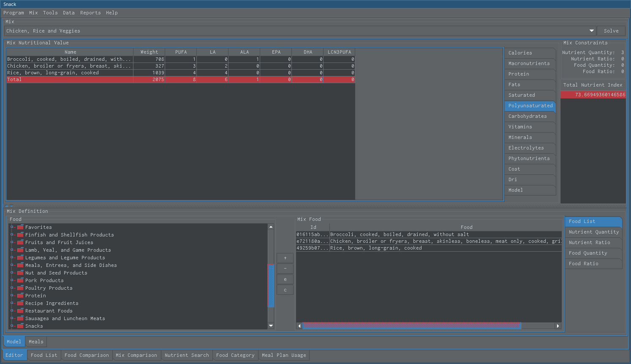The width and height of the screenshot is (631, 364).
Task: Click the Protein folder icon in the Food tree
Action: click(20, 296)
